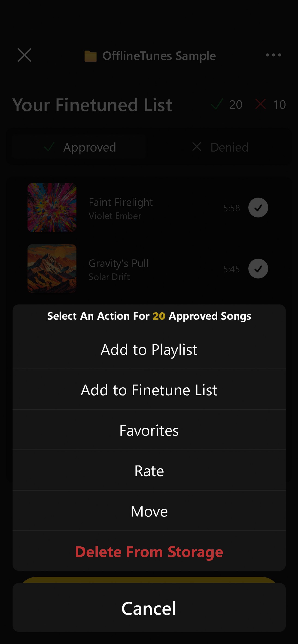
Task: Open the three-dot more options menu
Action: [x=273, y=55]
